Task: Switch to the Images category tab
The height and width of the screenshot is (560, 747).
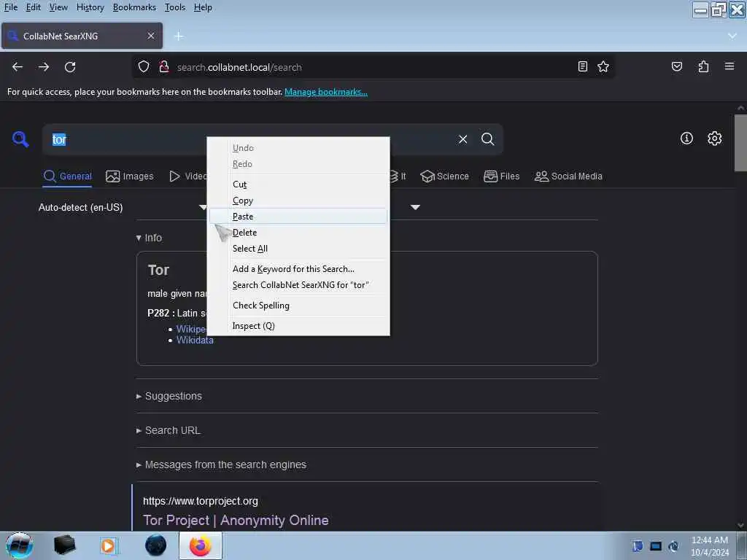Action: pos(130,176)
